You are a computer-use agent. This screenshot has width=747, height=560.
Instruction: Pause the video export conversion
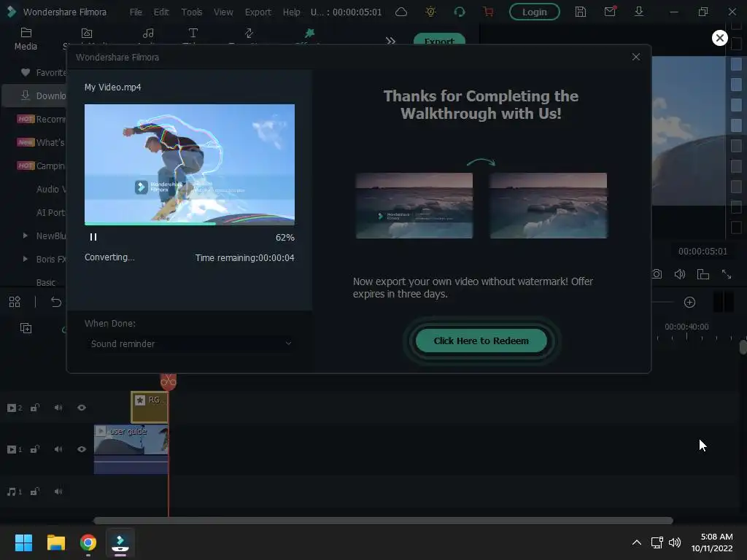tap(93, 237)
